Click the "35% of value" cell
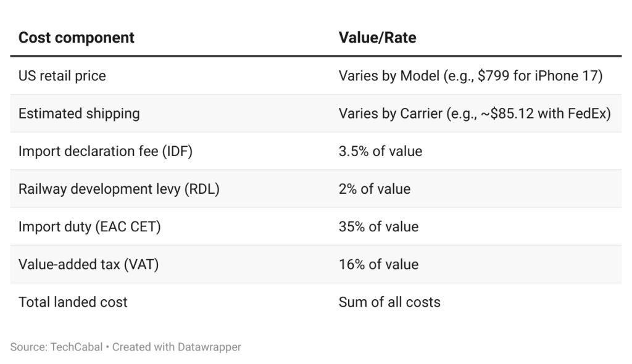Screen dimensions: 632x364 (378, 226)
